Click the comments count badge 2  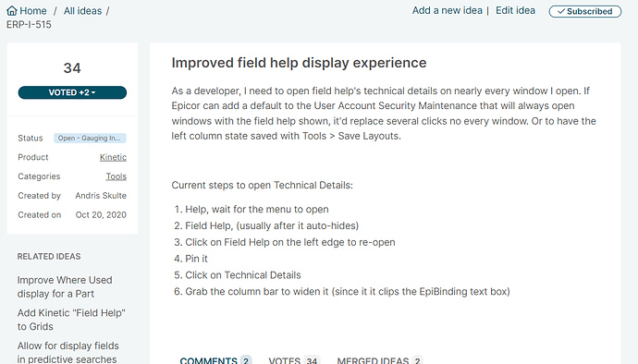click(246, 360)
